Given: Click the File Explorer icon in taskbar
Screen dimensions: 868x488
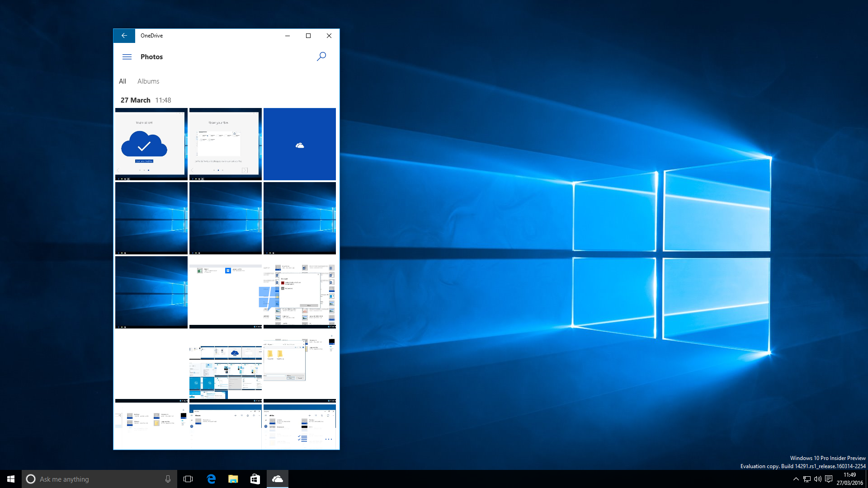Looking at the screenshot, I should click(232, 479).
